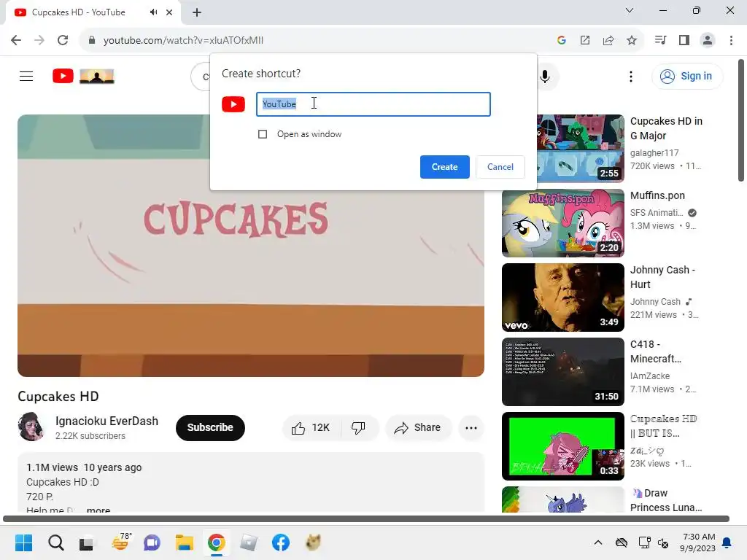The width and height of the screenshot is (747, 560).
Task: Open the YouTube hamburger guide menu
Action: [x=26, y=76]
